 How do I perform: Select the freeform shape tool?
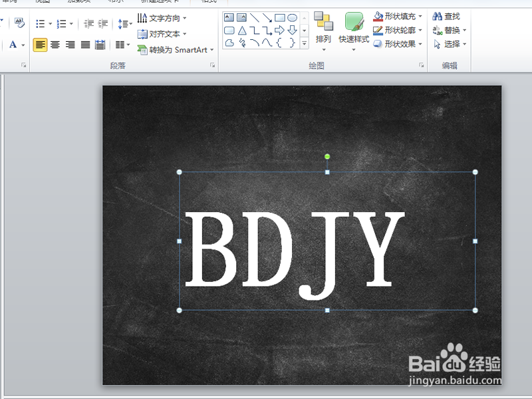[229, 43]
